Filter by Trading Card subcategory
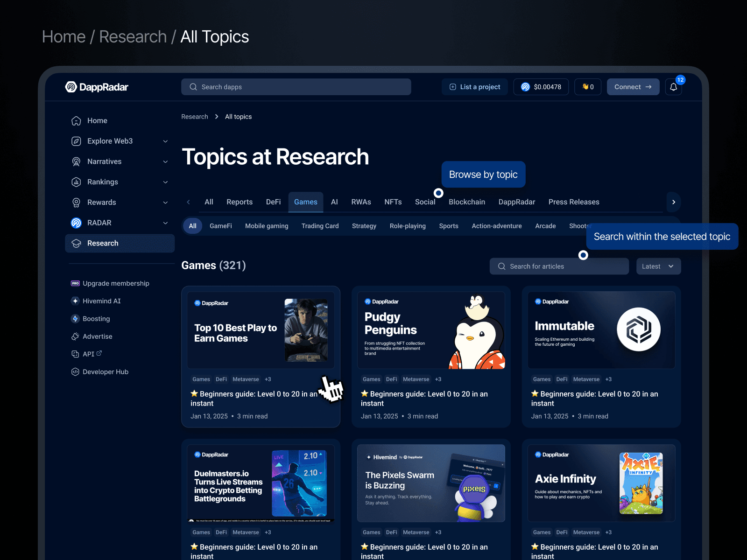This screenshot has height=560, width=747. pyautogui.click(x=320, y=226)
